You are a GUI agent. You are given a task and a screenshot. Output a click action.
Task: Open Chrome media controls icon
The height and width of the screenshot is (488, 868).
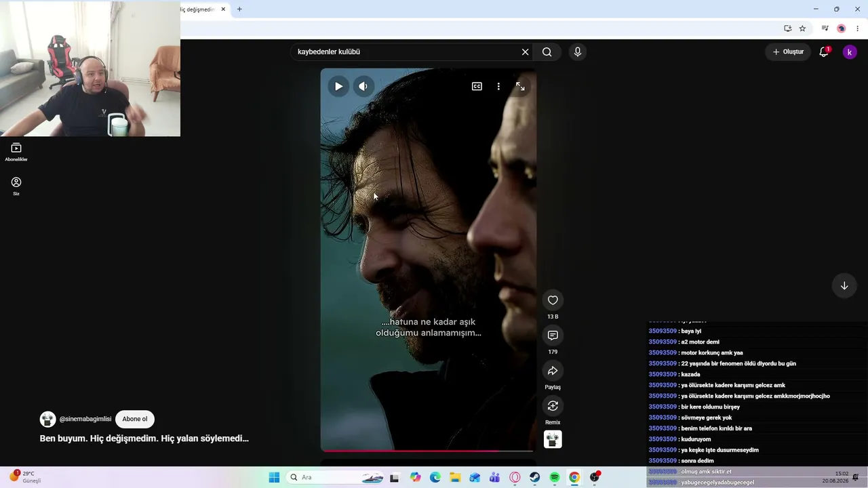click(825, 28)
